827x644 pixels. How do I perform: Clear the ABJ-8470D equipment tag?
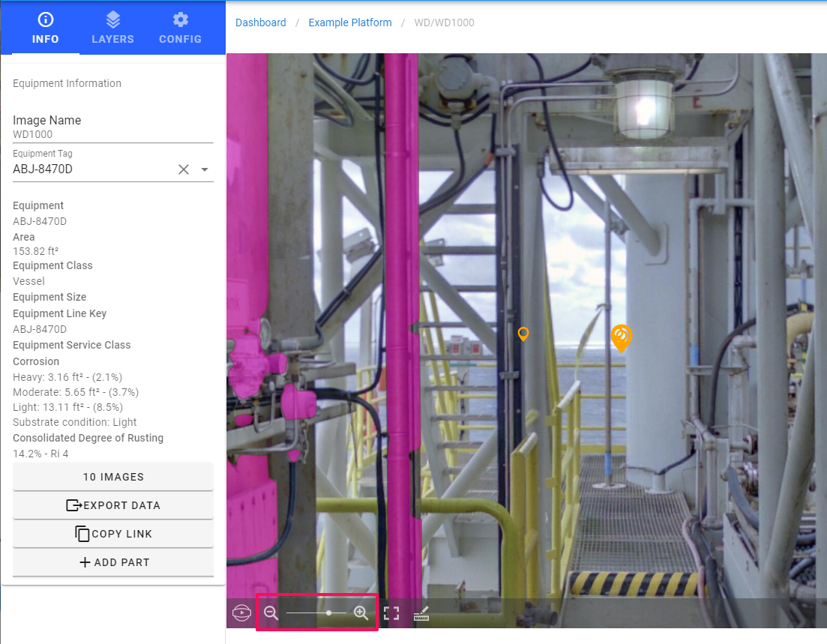(184, 169)
